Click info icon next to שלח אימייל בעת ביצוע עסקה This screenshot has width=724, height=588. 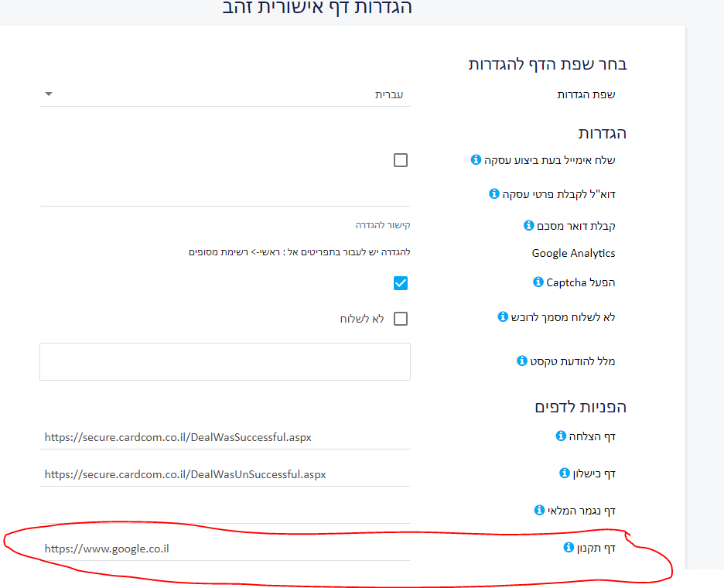(x=476, y=160)
